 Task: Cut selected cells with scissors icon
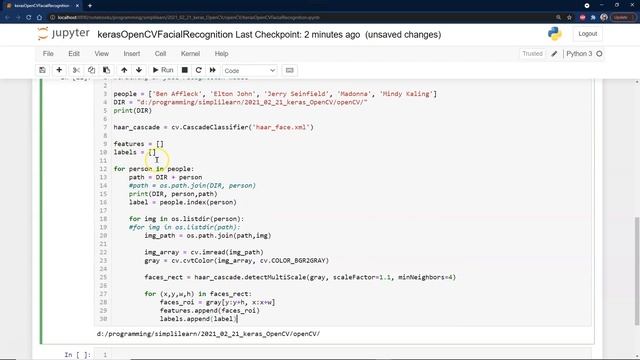[76, 70]
